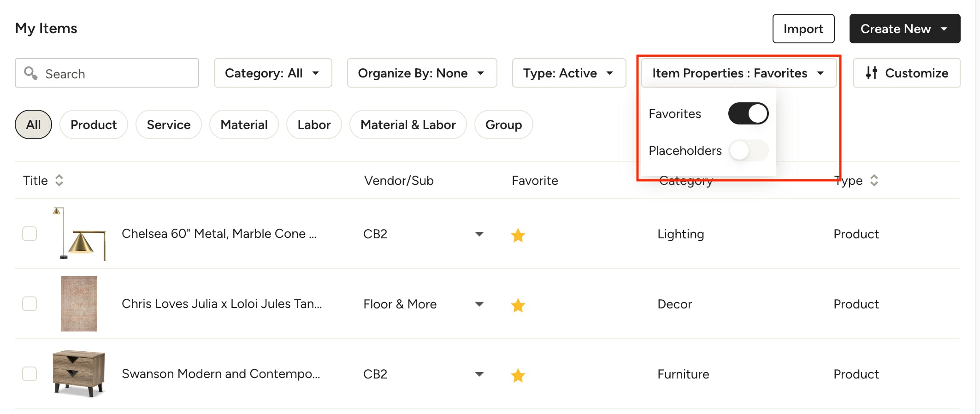Sort by Title column arrows

[x=59, y=180]
